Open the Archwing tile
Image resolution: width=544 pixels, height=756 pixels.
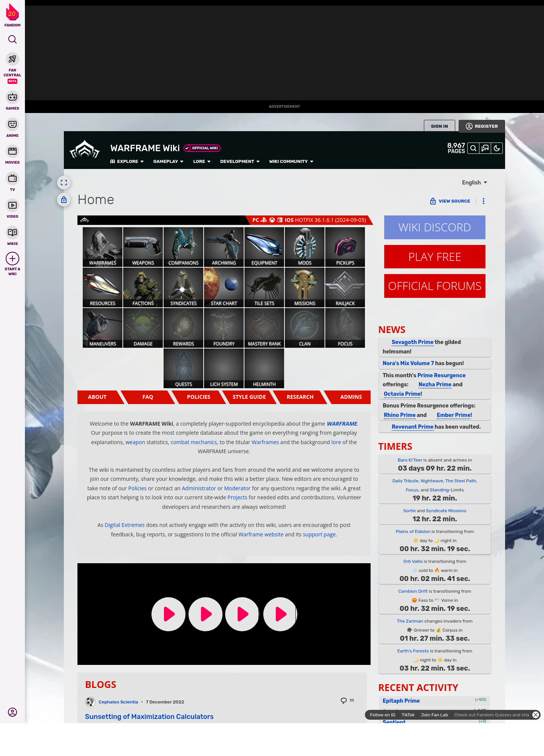(x=224, y=247)
